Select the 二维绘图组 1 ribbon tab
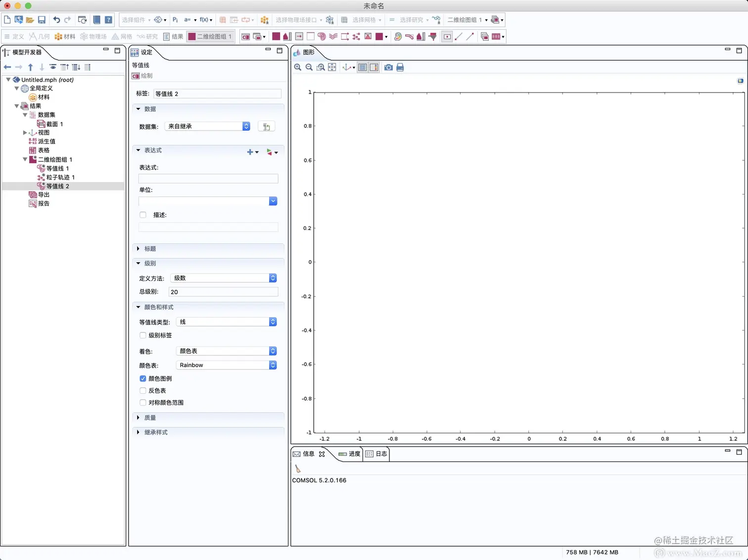Screen dimensions: 748x560 coord(210,37)
